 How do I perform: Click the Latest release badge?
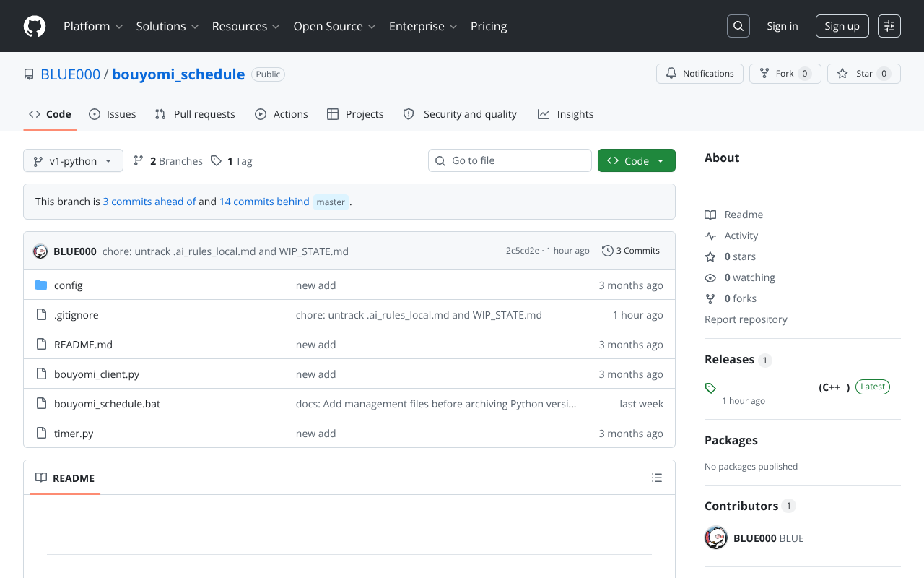tap(873, 387)
